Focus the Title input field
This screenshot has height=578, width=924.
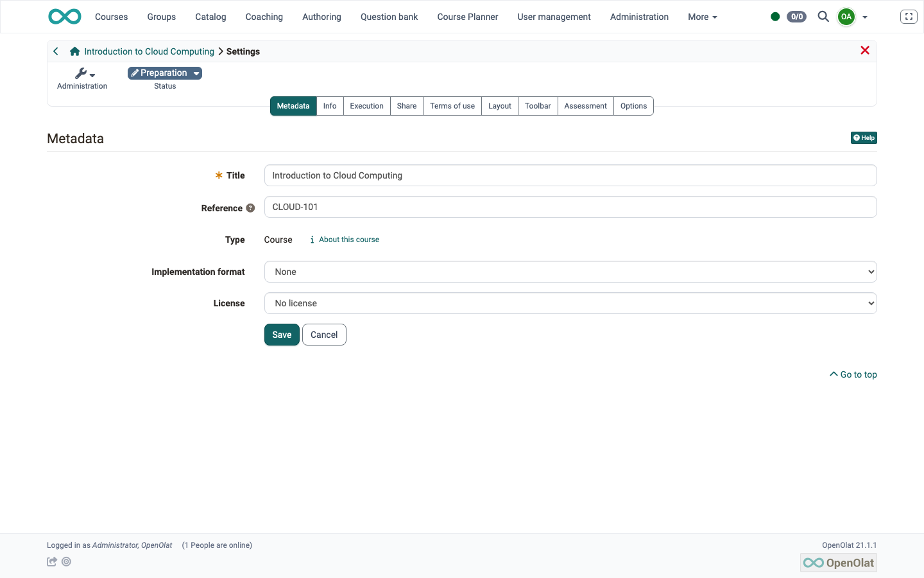pyautogui.click(x=570, y=175)
